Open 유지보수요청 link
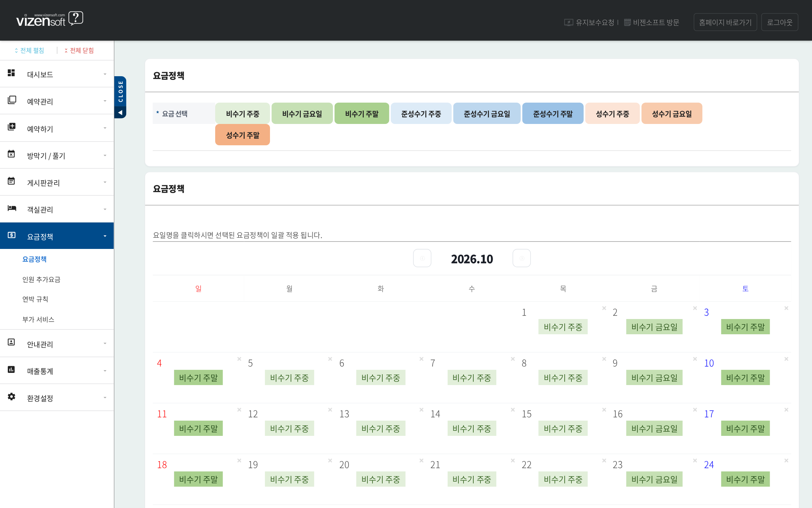 pyautogui.click(x=589, y=22)
